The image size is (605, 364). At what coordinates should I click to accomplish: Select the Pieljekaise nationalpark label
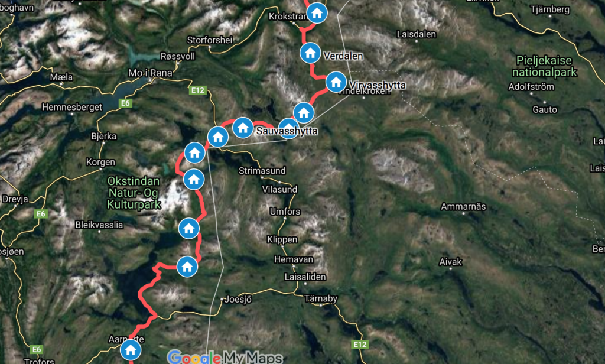click(544, 66)
